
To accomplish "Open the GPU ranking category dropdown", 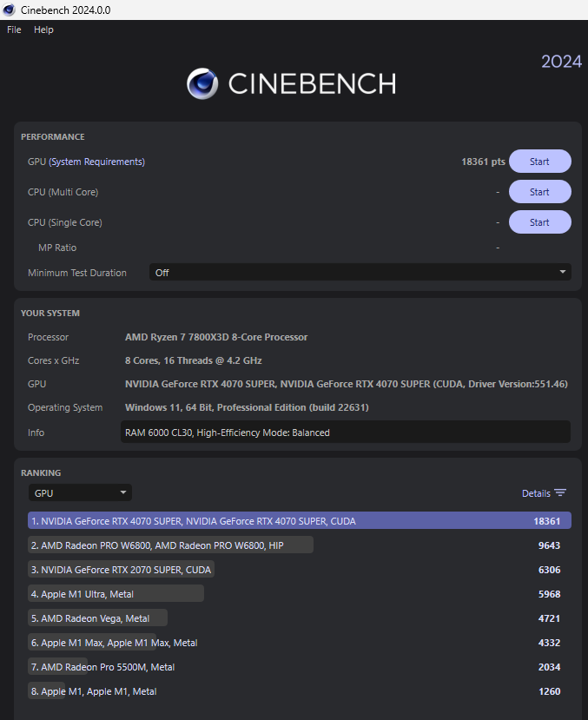I will coord(80,492).
